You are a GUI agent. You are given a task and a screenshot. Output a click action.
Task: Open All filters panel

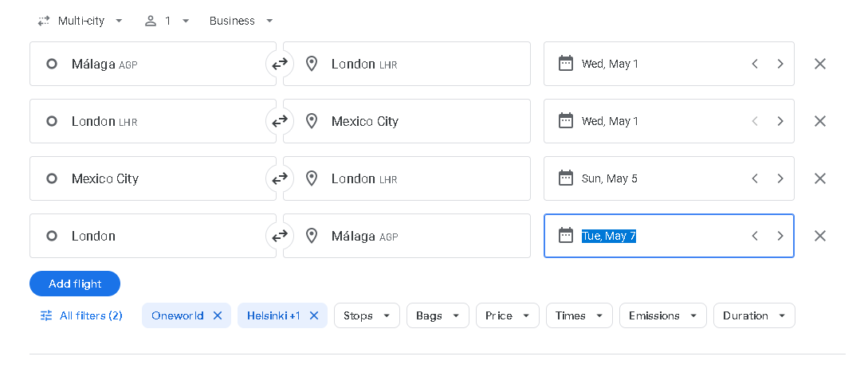81,315
